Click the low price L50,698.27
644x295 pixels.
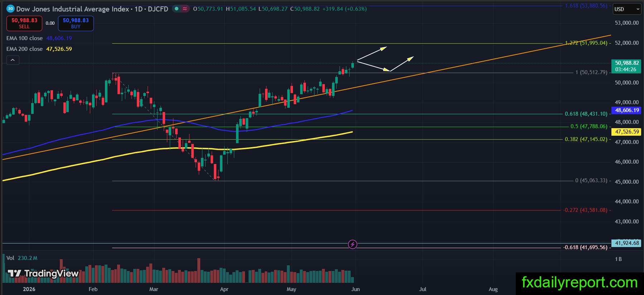[273, 9]
